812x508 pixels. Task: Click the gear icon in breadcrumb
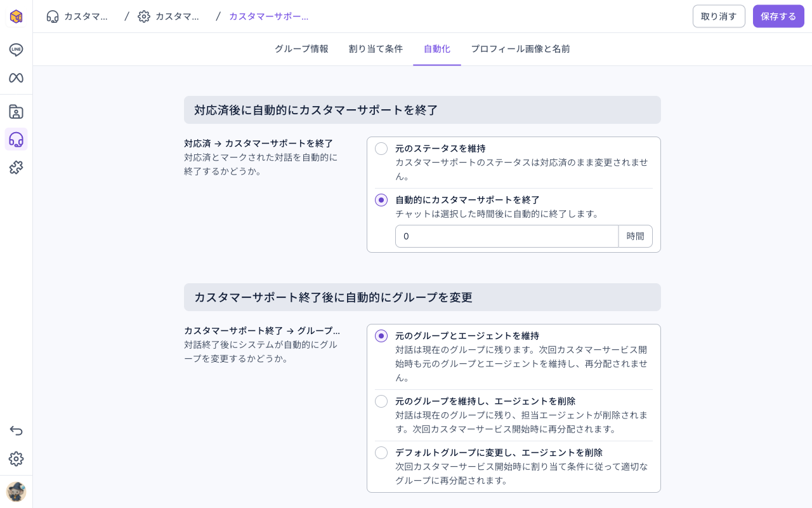coord(144,17)
